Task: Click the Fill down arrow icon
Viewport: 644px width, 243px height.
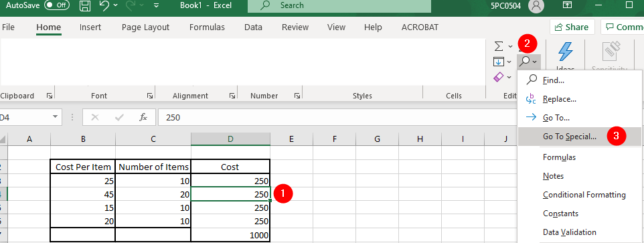Action: [x=498, y=62]
